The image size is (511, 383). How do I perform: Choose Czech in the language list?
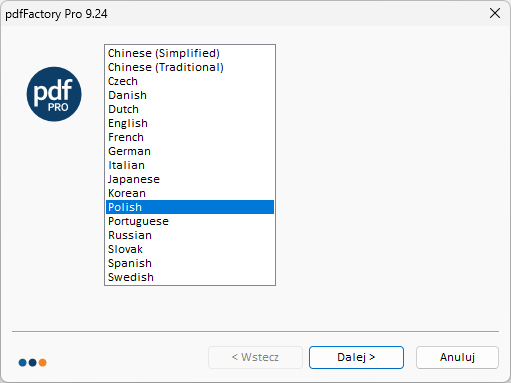190,81
